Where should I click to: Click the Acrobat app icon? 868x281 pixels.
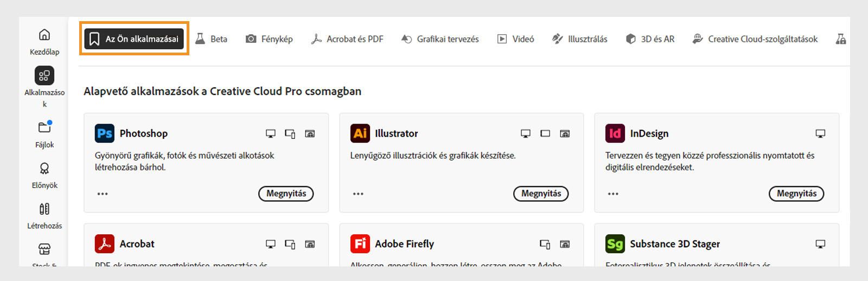105,244
